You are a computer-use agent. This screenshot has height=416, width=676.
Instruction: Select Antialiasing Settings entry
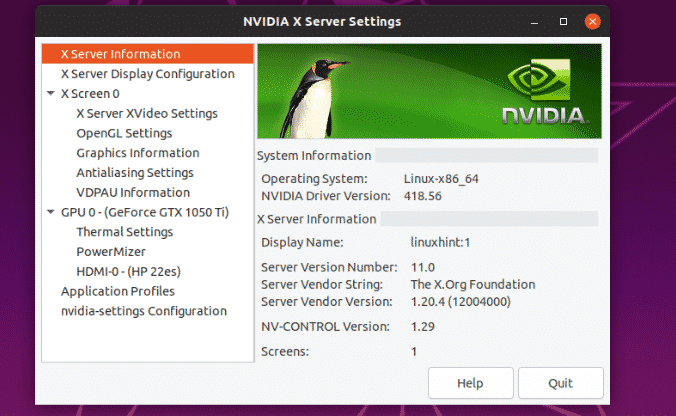coord(135,172)
